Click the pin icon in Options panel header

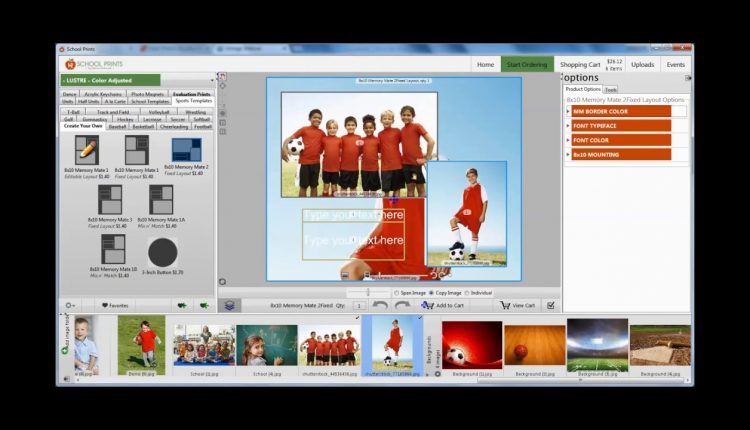(688, 77)
